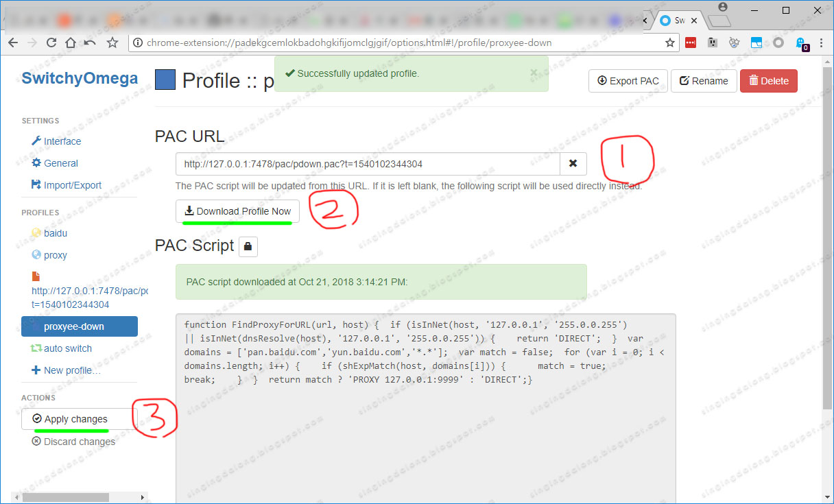The image size is (834, 504).
Task: Open a new browser tab
Action: point(721,21)
